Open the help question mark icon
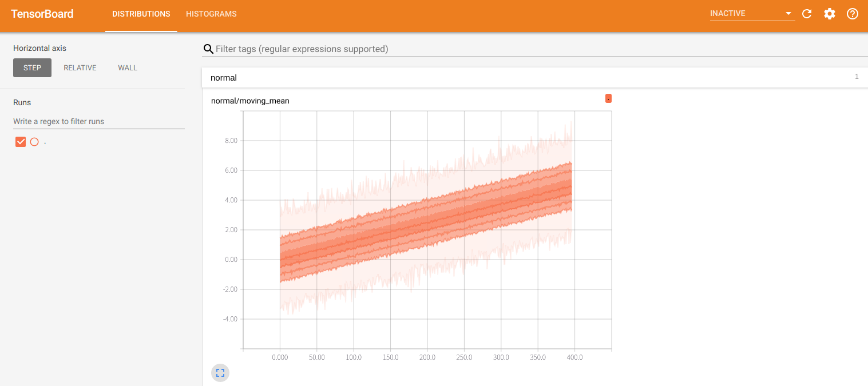The height and width of the screenshot is (386, 868). 853,14
